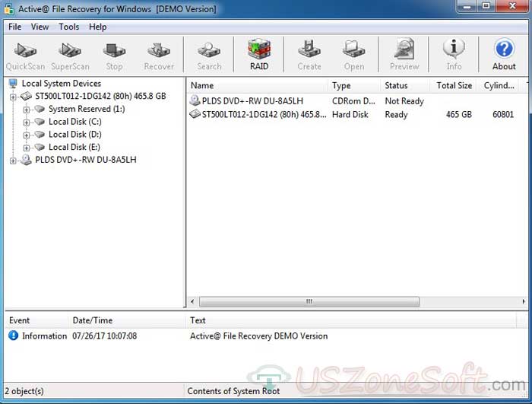
Task: Select System Reserved (1:) label in tree
Action: (87, 109)
